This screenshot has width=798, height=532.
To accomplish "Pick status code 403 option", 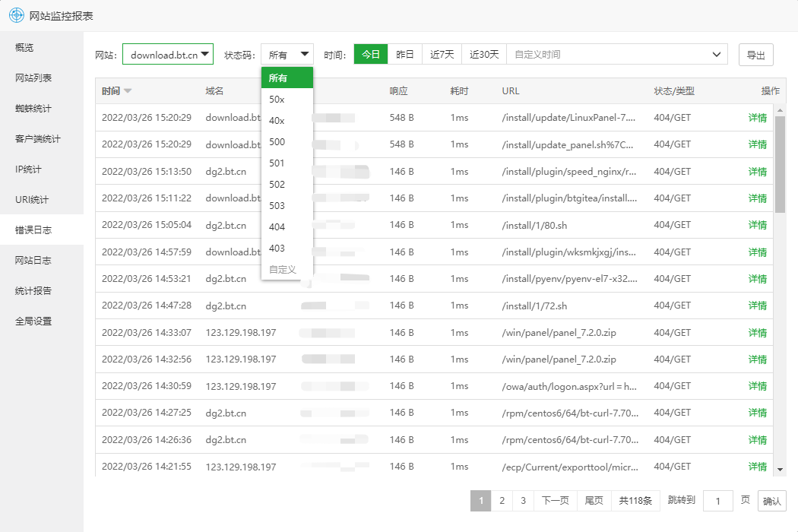I will [x=287, y=249].
